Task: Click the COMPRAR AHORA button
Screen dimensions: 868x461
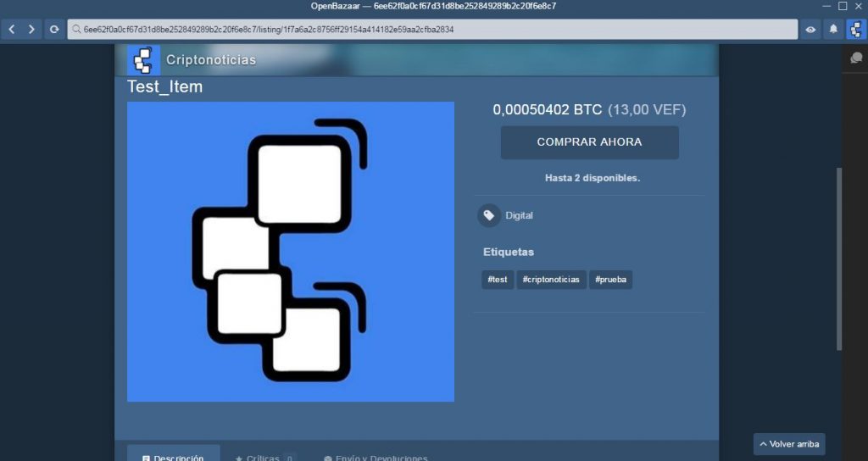Action: coord(590,142)
